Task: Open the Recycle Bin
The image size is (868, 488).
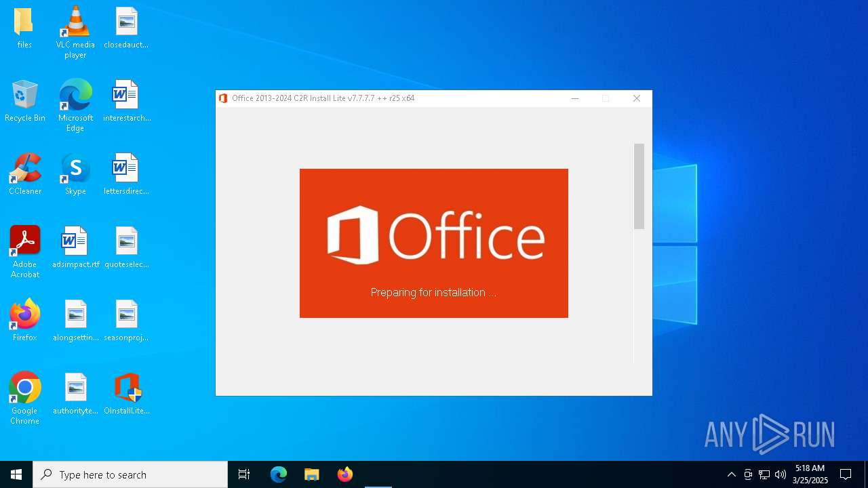Action: [24, 100]
